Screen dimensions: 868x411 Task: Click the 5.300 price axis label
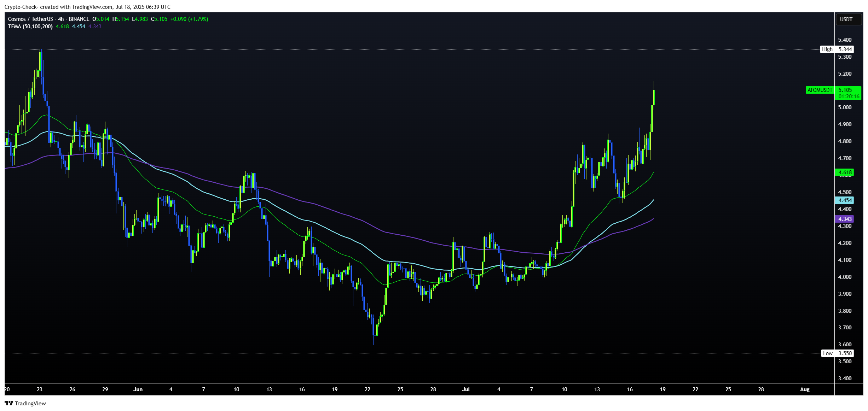coord(845,57)
